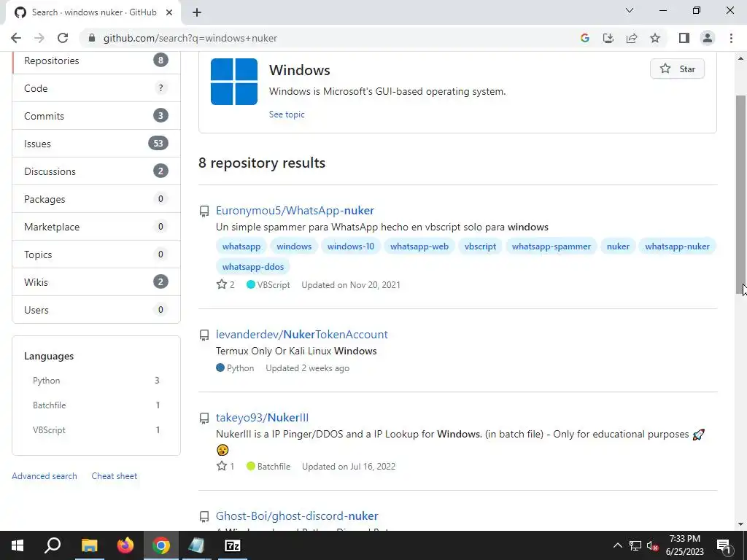747x560 pixels.
Task: Open the Windows Start menu
Action: [18, 545]
